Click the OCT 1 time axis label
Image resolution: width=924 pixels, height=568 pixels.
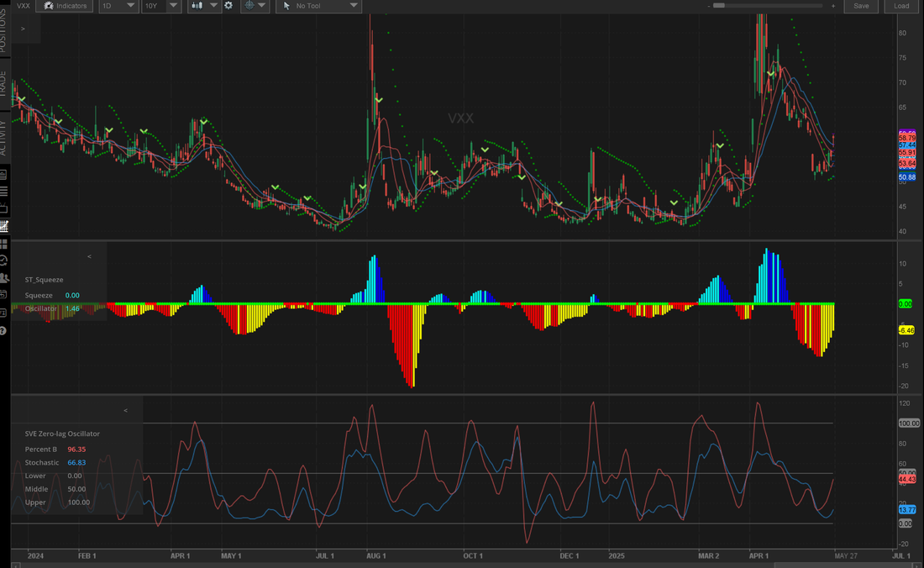pyautogui.click(x=473, y=556)
